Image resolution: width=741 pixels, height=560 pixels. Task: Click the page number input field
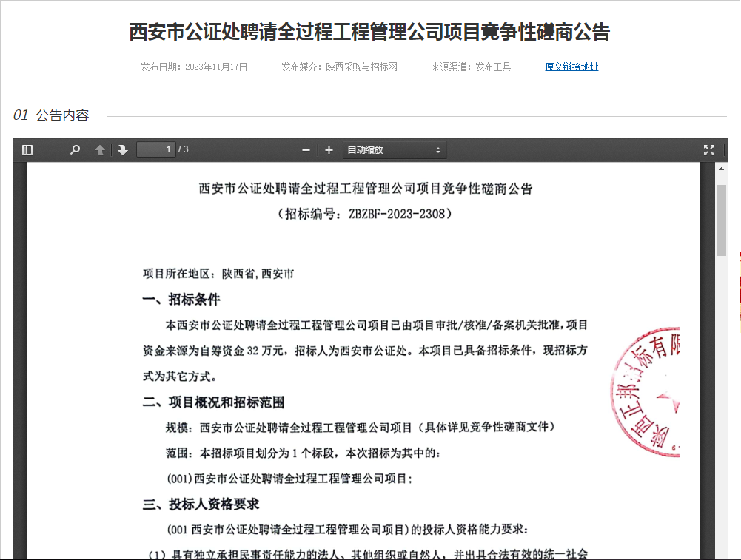pyautogui.click(x=156, y=149)
